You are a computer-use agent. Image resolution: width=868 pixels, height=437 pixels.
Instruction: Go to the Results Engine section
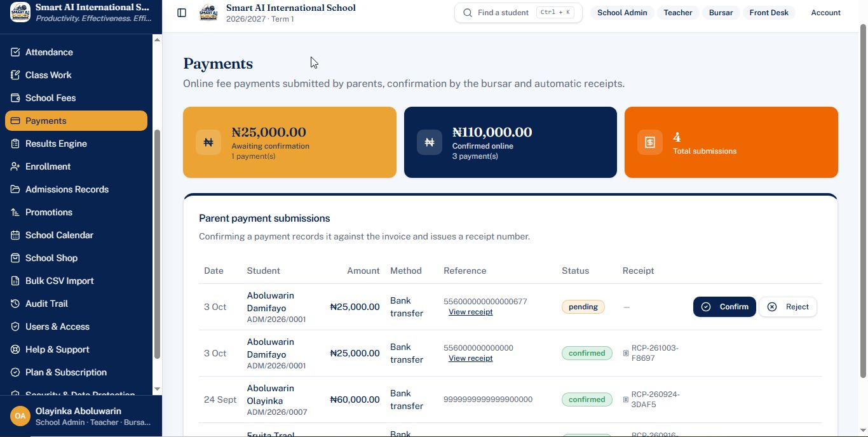pyautogui.click(x=76, y=144)
